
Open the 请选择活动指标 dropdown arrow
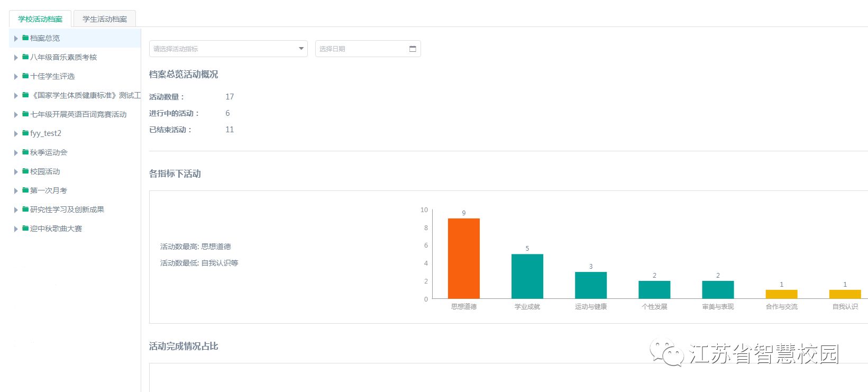tap(301, 49)
